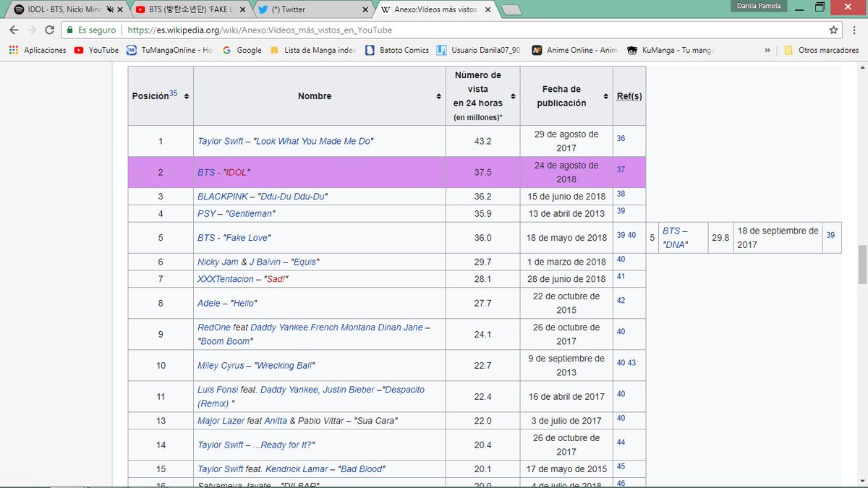Open the J Balvin link
Image resolution: width=868 pixels, height=488 pixels.
pos(265,262)
